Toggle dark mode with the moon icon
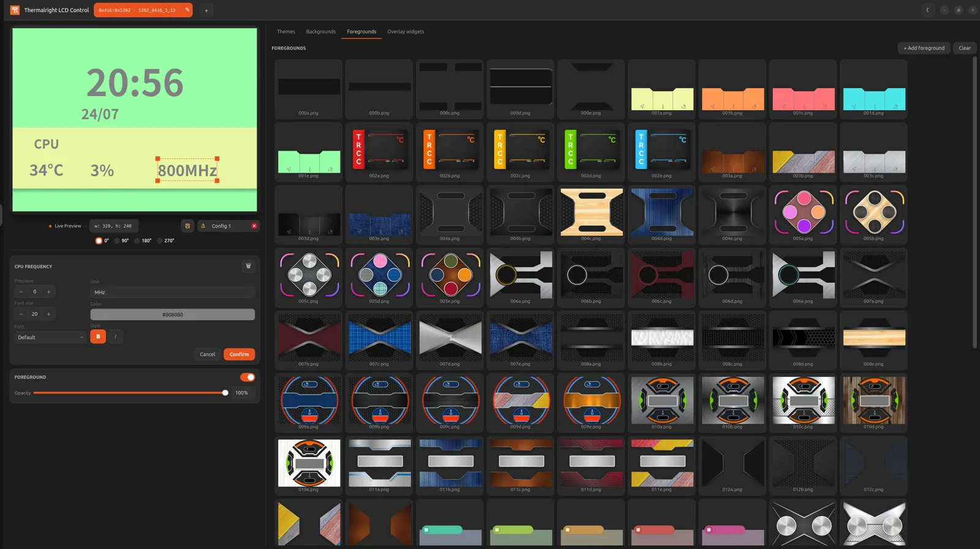980x549 pixels. click(928, 10)
